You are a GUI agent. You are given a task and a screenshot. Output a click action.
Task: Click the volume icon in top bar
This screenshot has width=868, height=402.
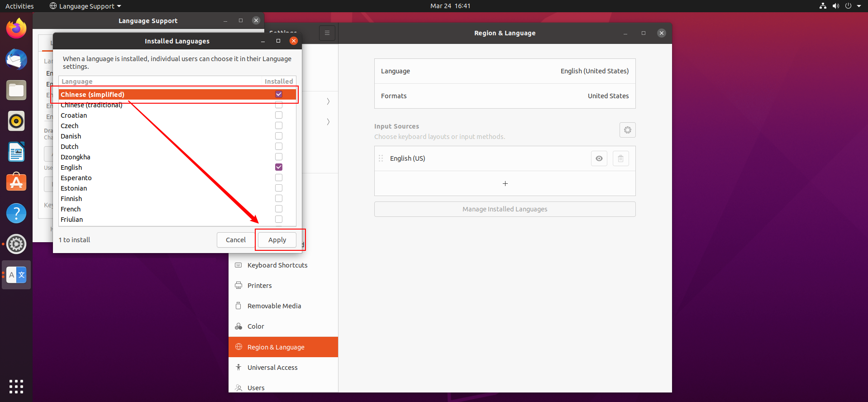pyautogui.click(x=835, y=6)
